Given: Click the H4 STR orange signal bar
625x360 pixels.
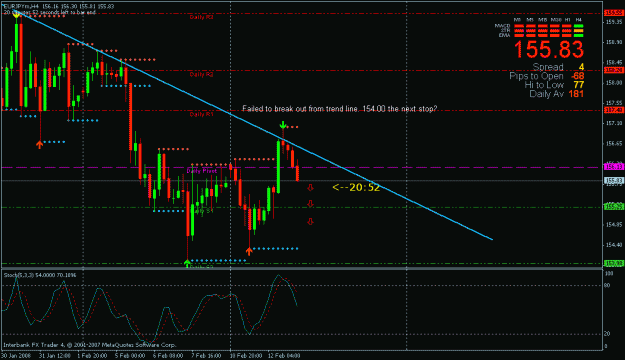Looking at the screenshot, I should click(x=578, y=30).
